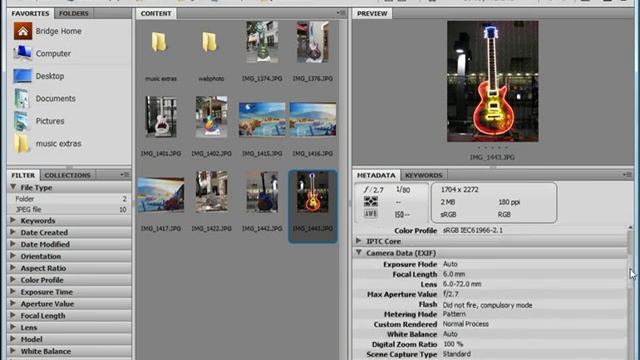Switch to the Collections tab

(x=67, y=175)
